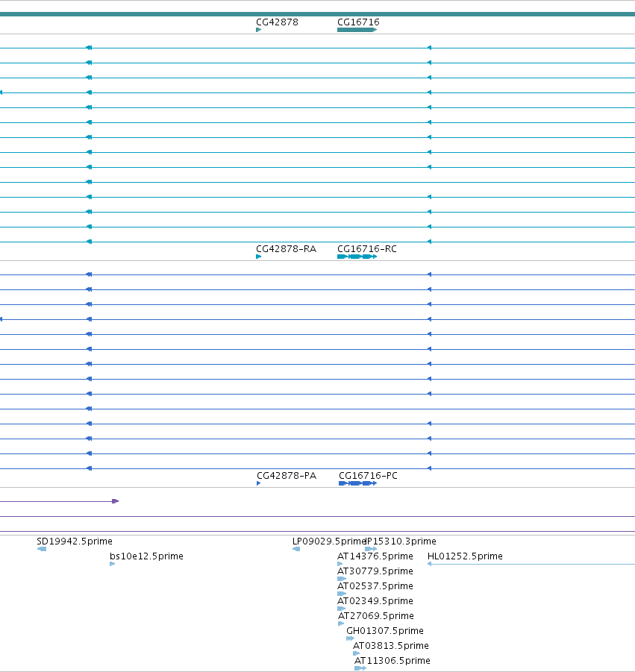Click the CG42878 gene label
635x672 pixels.
277,22
